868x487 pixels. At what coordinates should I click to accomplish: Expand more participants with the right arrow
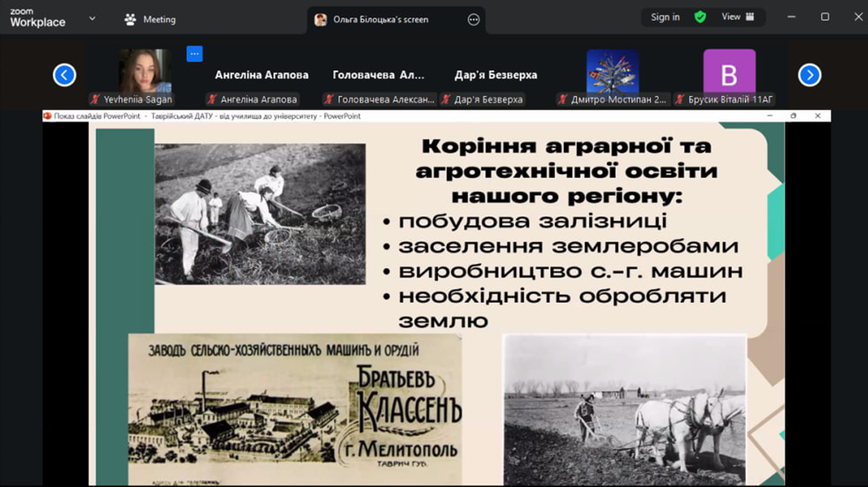pos(809,75)
